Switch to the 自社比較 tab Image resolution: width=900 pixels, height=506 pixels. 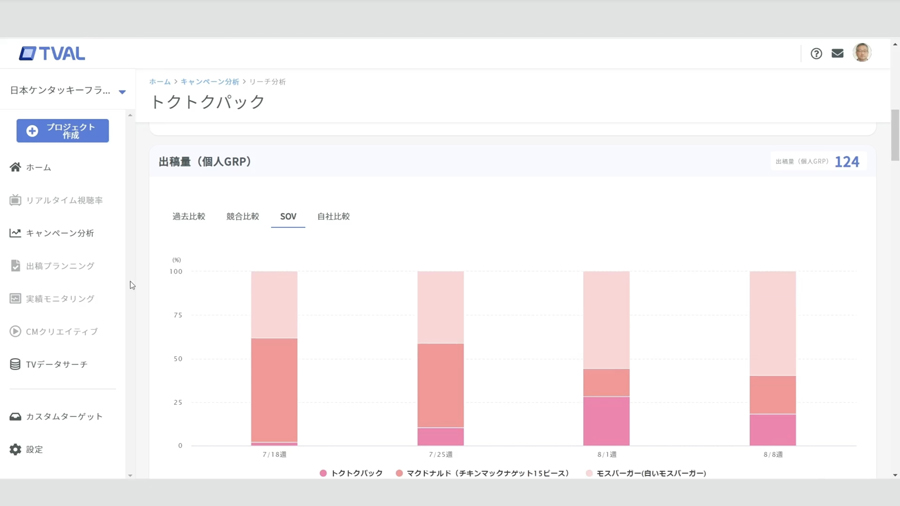click(333, 216)
